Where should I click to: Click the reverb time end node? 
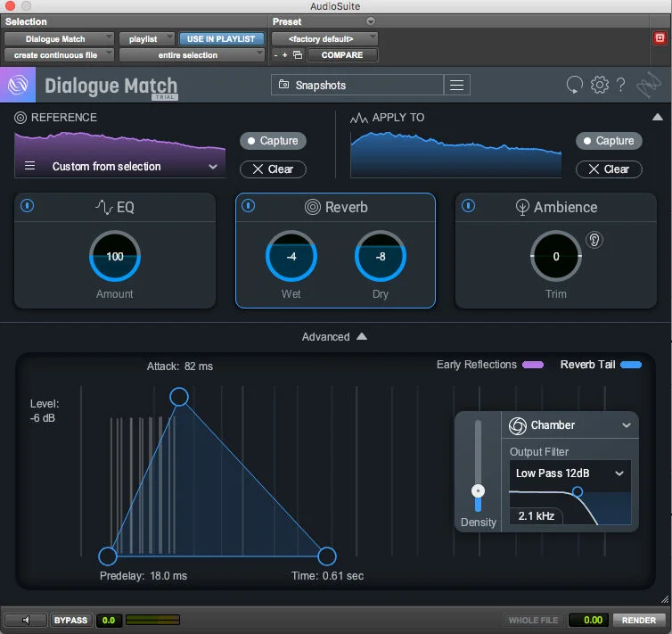327,556
